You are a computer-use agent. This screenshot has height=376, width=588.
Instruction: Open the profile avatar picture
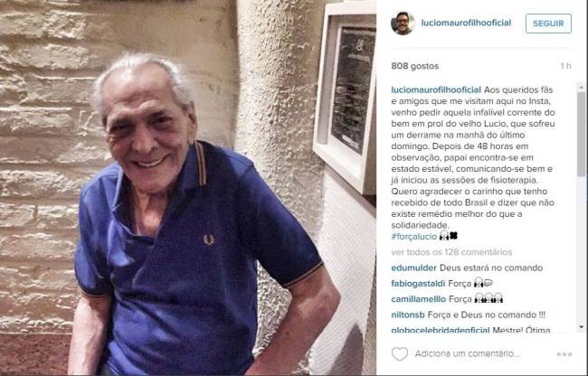coord(403,23)
